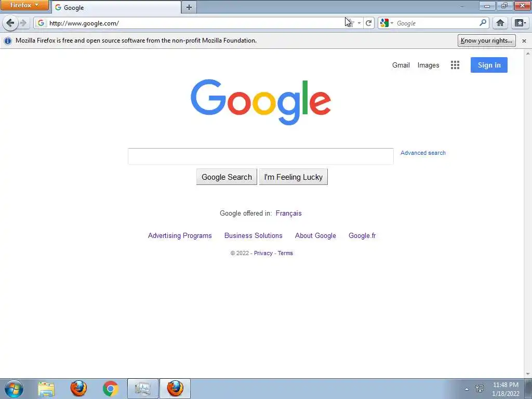
Task: Go to the home page via house icon
Action: point(500,23)
